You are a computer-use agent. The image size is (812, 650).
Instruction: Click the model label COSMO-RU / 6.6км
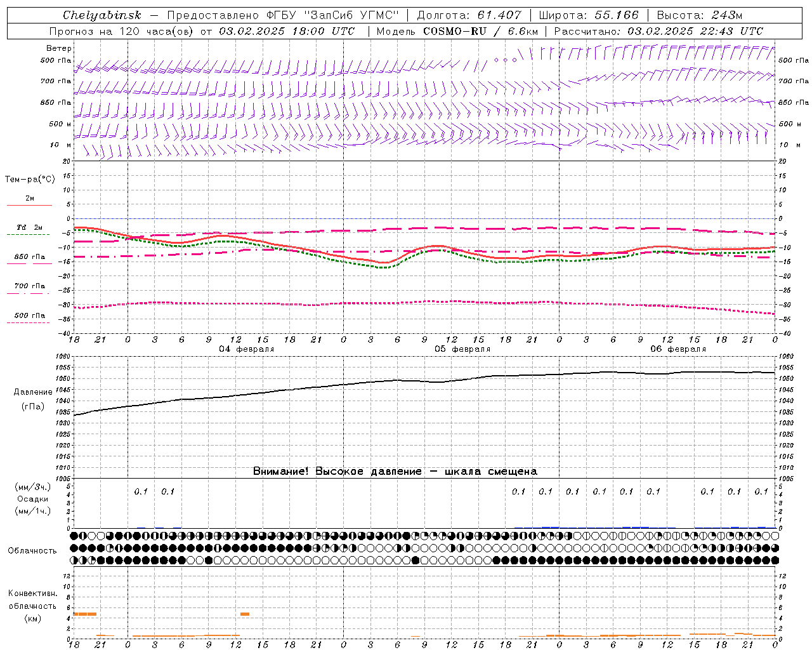481,31
